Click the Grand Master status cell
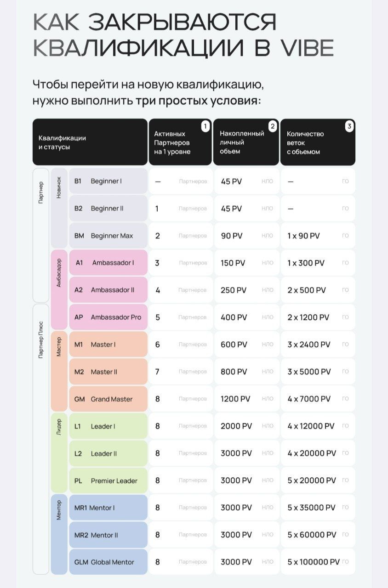The width and height of the screenshot is (388, 588). click(x=108, y=399)
